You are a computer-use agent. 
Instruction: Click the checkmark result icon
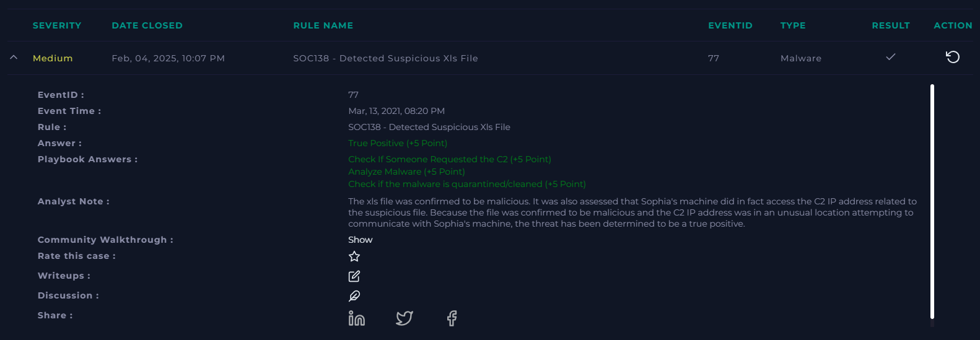pos(891,57)
